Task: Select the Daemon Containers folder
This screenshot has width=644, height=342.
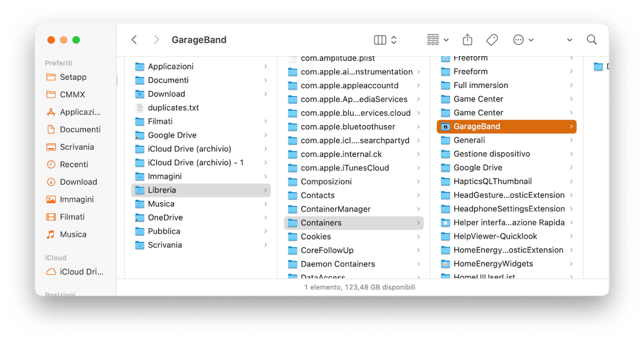Action: click(354, 264)
